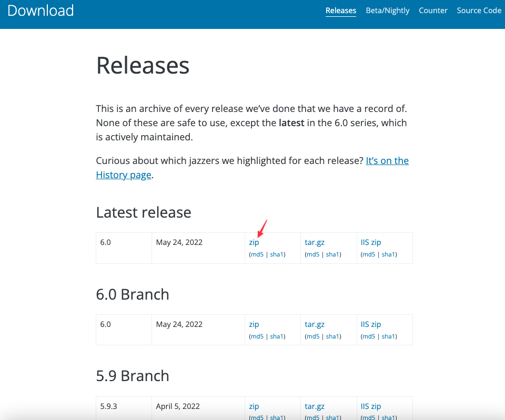Open md5 for tar.gz in Latest release

click(x=313, y=254)
